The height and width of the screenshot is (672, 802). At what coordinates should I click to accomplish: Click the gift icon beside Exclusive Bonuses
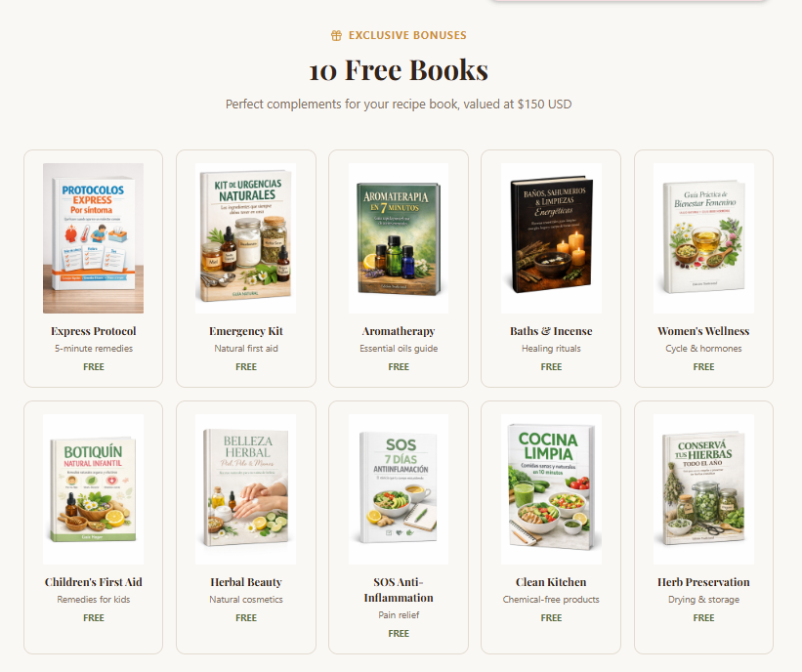336,35
